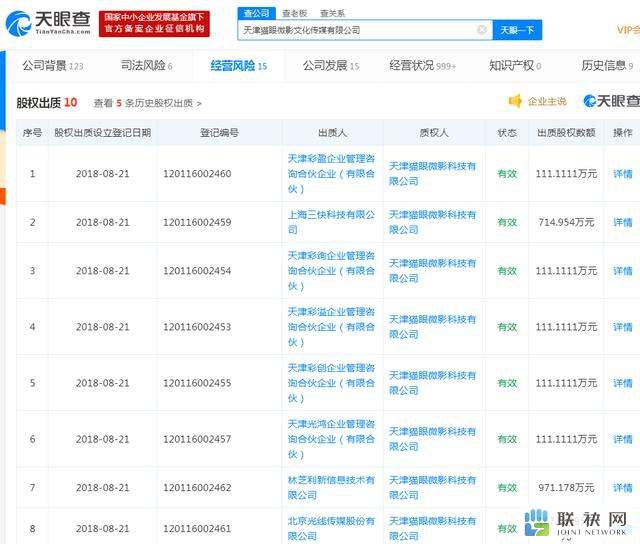Switch to the 查公司 search tab

click(257, 13)
